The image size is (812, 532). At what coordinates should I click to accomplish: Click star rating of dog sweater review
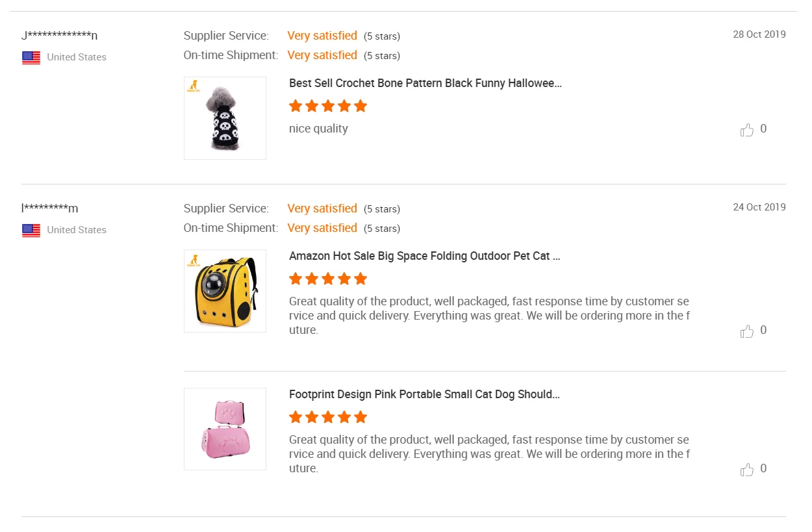[328, 106]
